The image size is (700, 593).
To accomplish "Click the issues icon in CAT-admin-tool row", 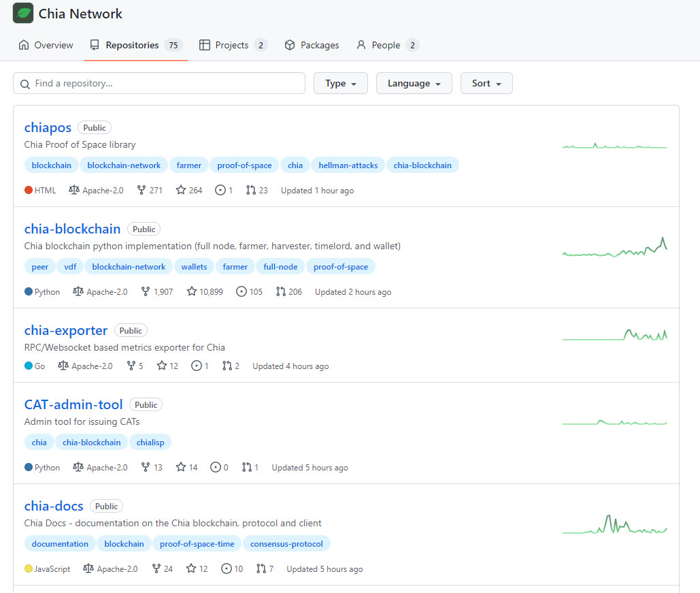I will click(x=216, y=468).
